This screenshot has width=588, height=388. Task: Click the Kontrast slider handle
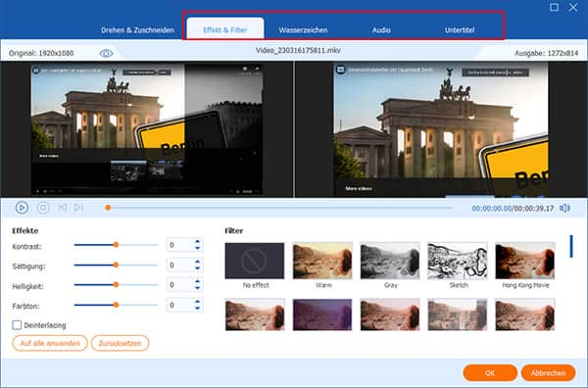pos(117,245)
